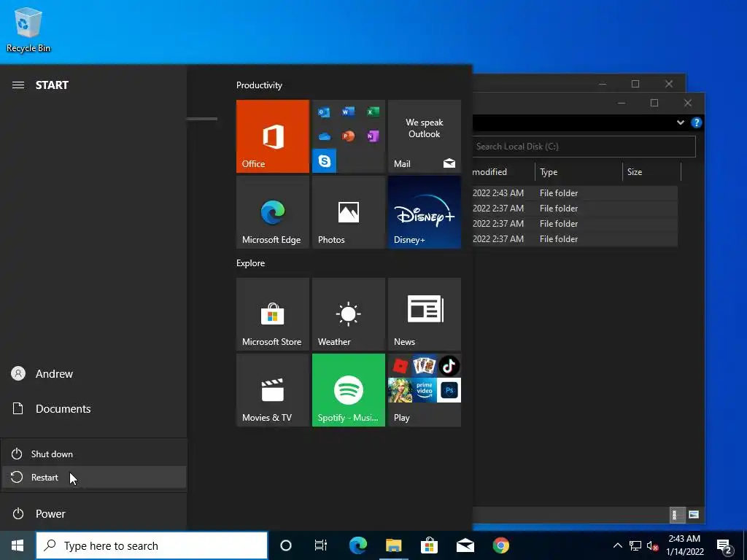Switch Explorer to large icons view
747x560 pixels.
pyautogui.click(x=694, y=514)
